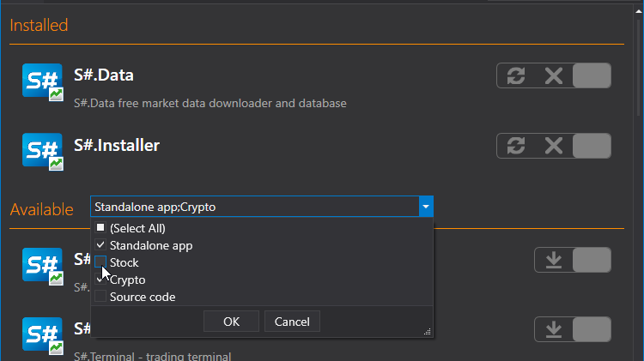Click the download icon for S#.Terminal
This screenshot has height=361, width=644.
554,329
